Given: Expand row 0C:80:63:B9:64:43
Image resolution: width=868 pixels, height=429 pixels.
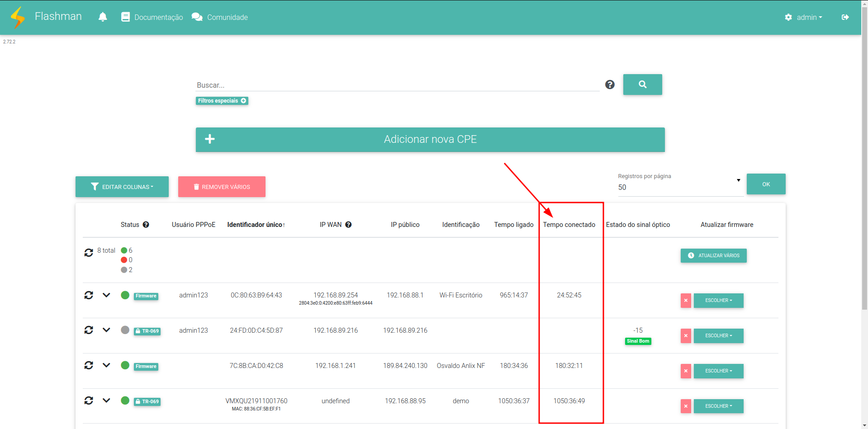Looking at the screenshot, I should pos(106,295).
